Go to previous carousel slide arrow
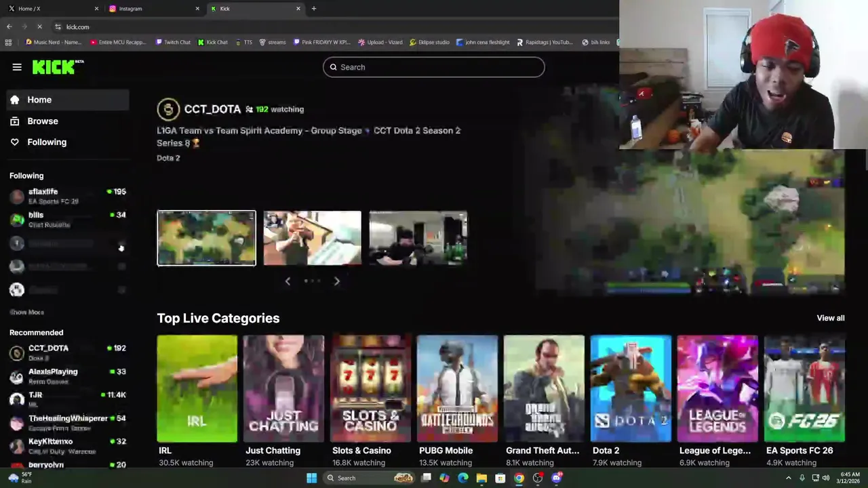868x488 pixels. pos(288,281)
